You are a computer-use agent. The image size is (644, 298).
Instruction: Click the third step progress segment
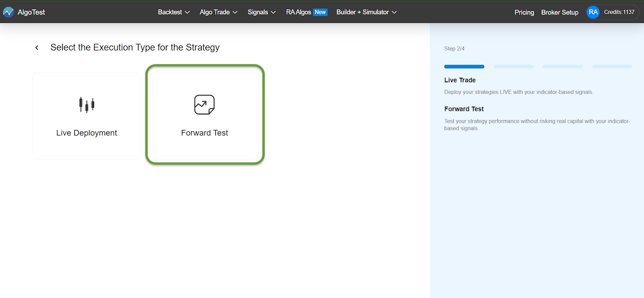click(563, 66)
